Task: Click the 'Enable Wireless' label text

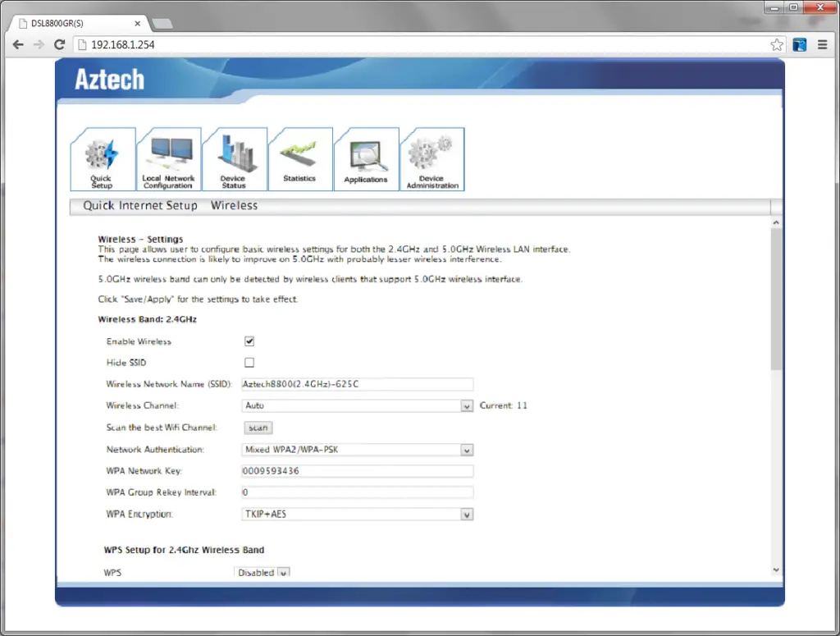Action: (x=139, y=341)
